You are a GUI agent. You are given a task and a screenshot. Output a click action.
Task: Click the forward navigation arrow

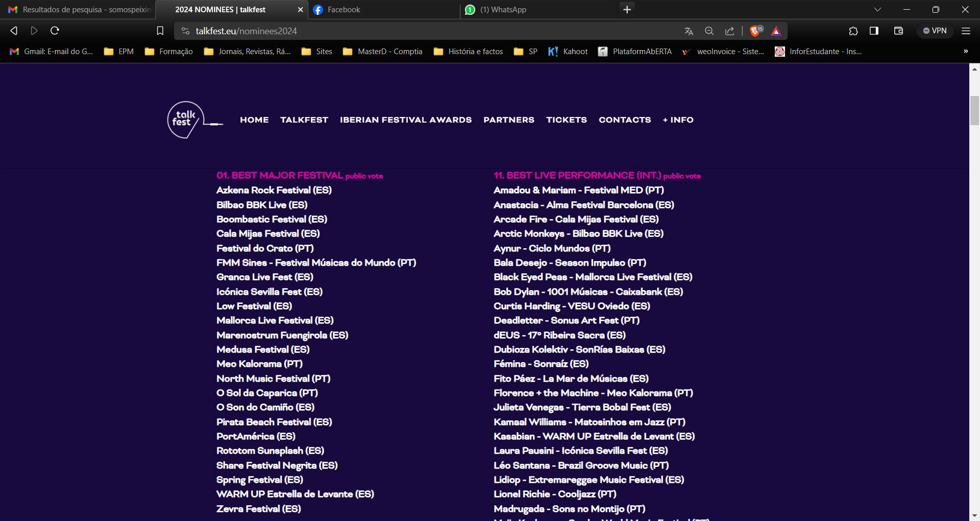[34, 31]
